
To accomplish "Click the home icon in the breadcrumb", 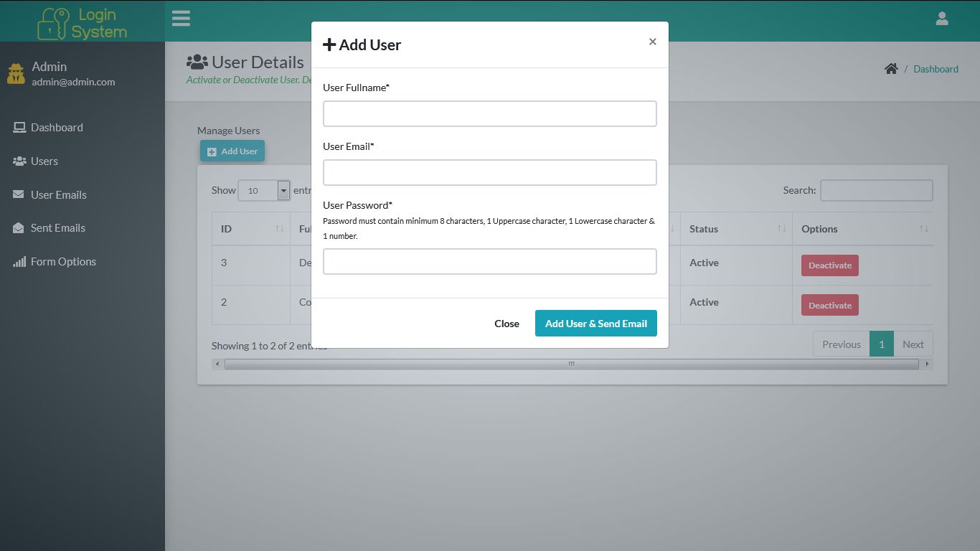I will 891,68.
